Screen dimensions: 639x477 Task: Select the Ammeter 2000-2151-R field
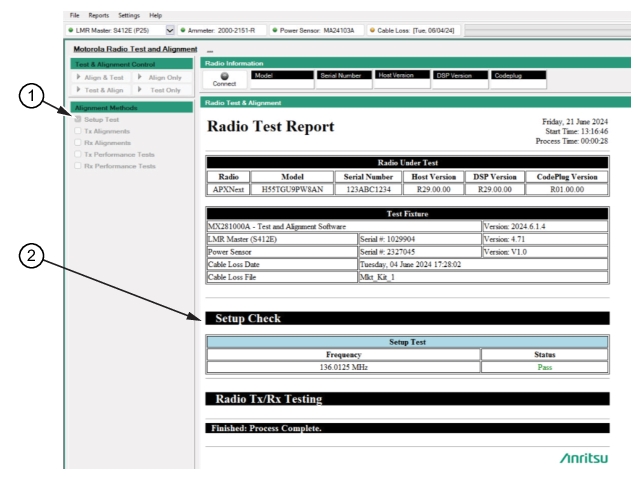tap(222, 30)
